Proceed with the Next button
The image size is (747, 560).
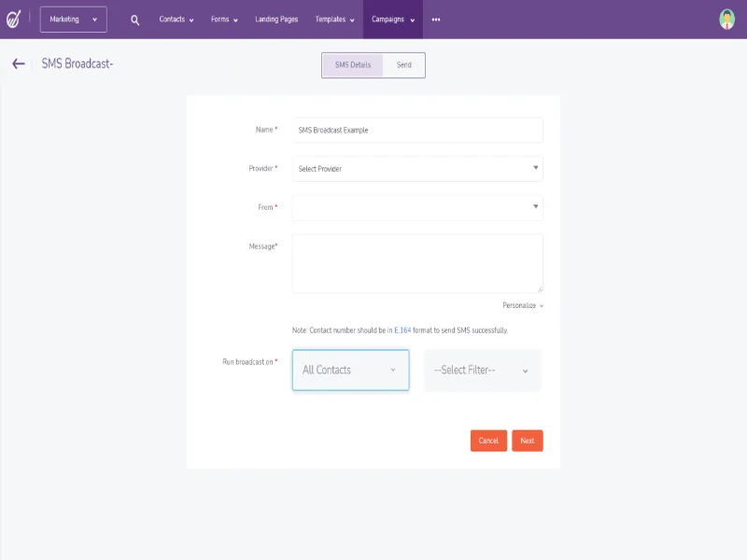(528, 441)
